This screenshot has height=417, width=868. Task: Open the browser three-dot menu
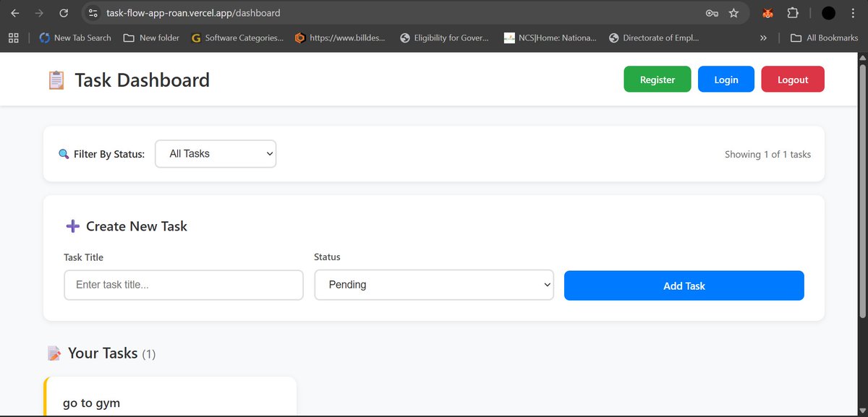tap(853, 12)
